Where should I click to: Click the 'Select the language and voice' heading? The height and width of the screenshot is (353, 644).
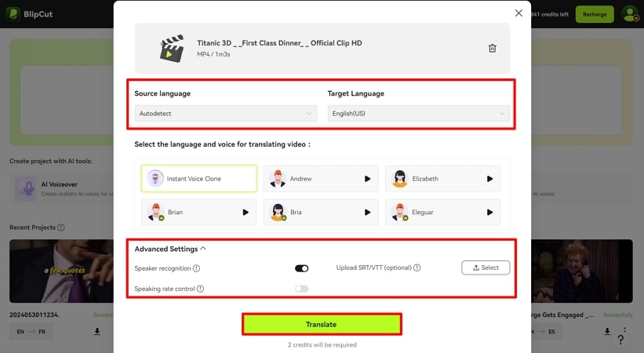pos(222,144)
